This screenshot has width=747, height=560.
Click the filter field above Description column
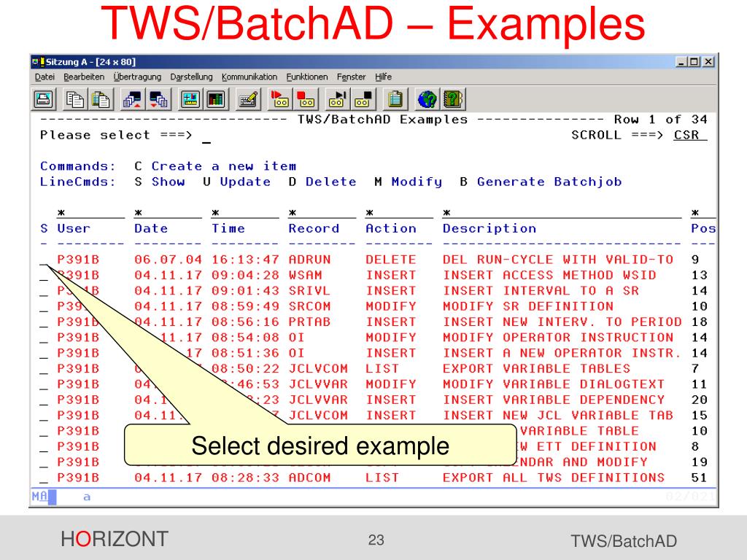pos(562,214)
